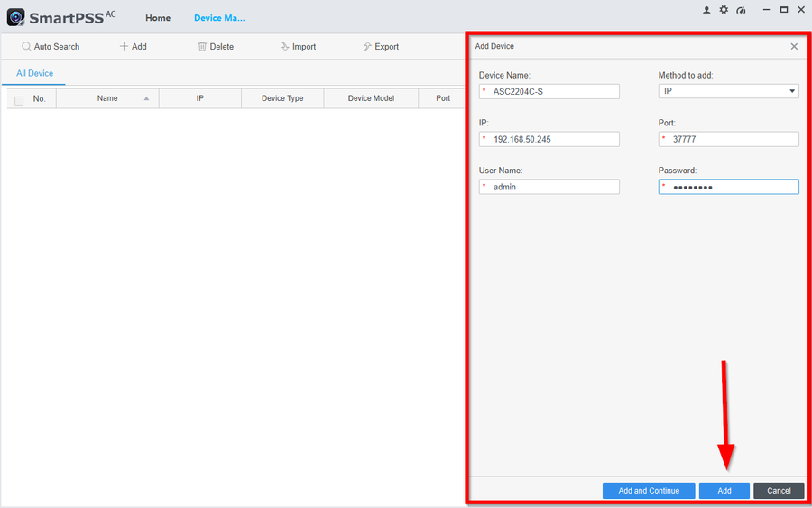Viewport: 812px width, 508px height.
Task: Click the speedometer status icon
Action: 741,10
